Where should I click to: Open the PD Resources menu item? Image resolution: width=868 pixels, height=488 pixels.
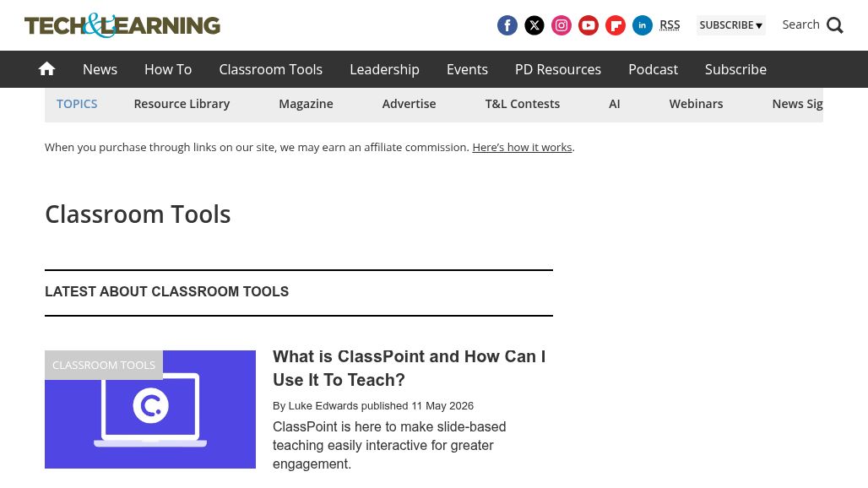tap(558, 69)
